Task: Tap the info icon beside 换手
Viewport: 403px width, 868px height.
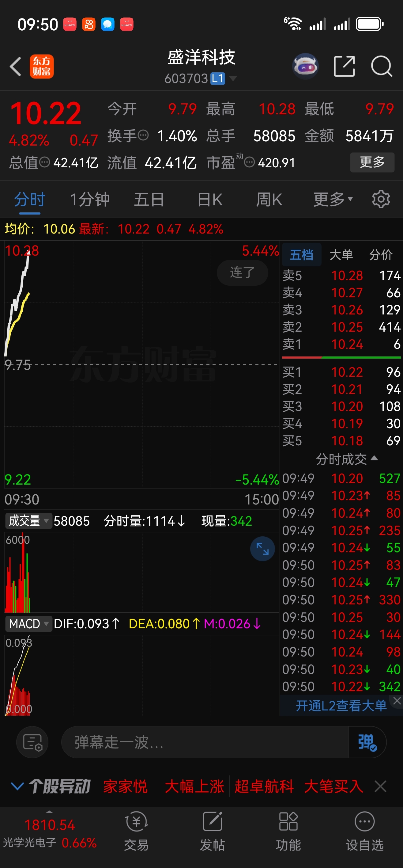Action: point(143,135)
